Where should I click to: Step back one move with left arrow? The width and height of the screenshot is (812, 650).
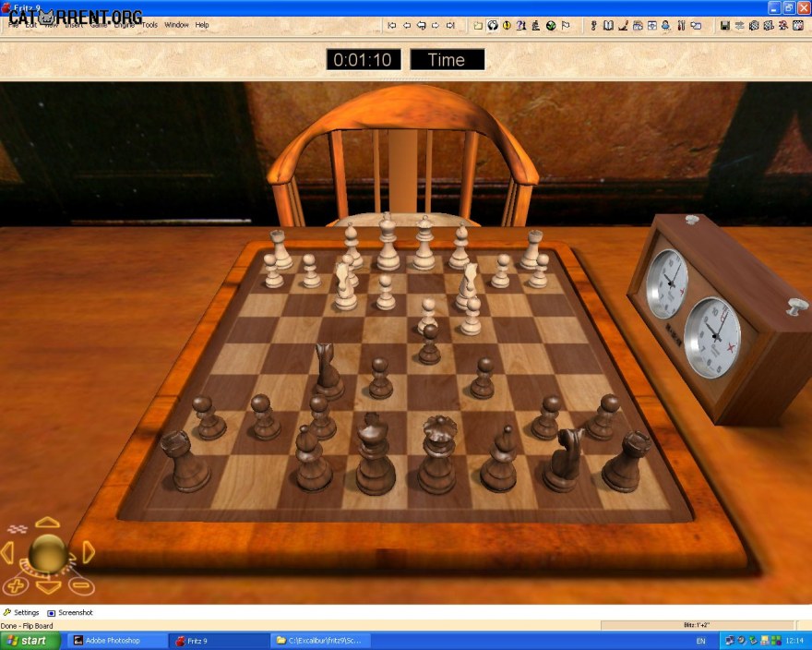(407, 25)
